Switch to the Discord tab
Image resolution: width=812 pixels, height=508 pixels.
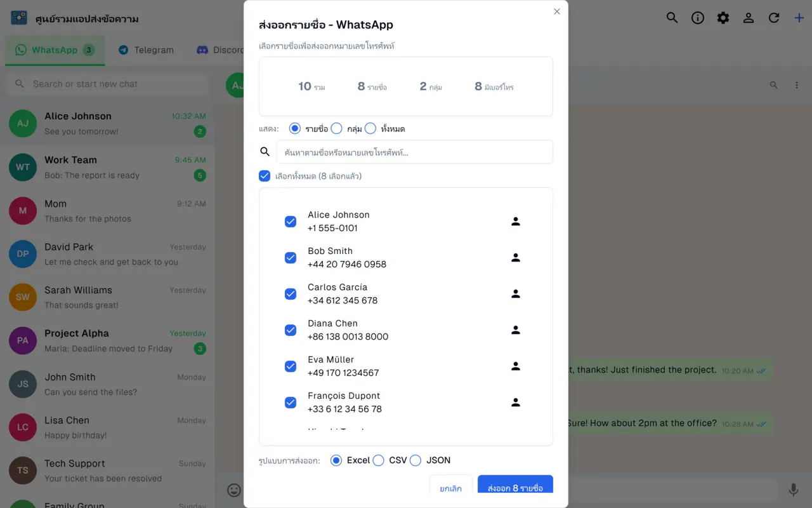219,50
